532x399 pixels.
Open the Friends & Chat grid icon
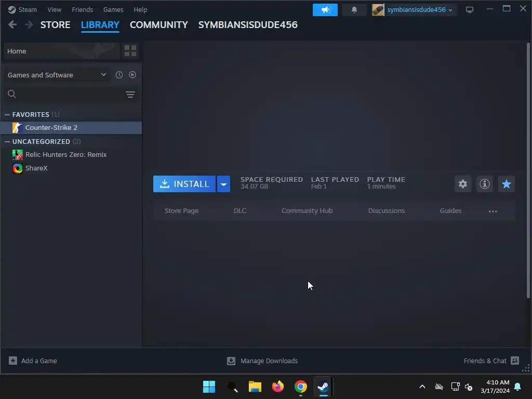(x=515, y=361)
